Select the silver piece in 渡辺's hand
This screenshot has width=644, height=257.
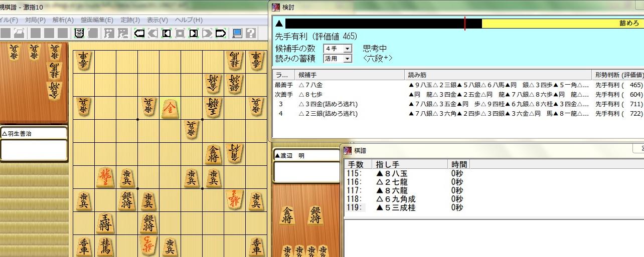click(x=315, y=215)
